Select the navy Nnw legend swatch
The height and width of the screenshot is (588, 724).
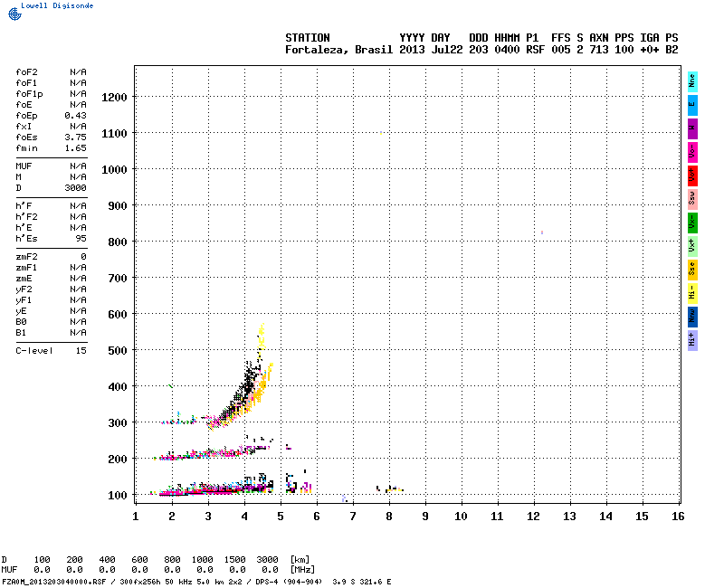tap(692, 318)
